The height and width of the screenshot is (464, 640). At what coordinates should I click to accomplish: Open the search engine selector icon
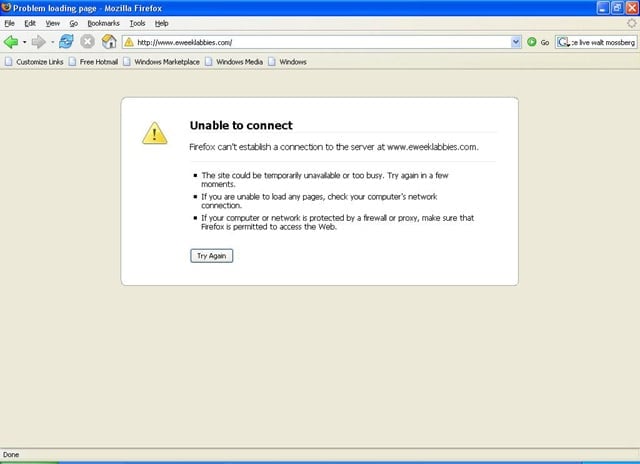(x=564, y=42)
